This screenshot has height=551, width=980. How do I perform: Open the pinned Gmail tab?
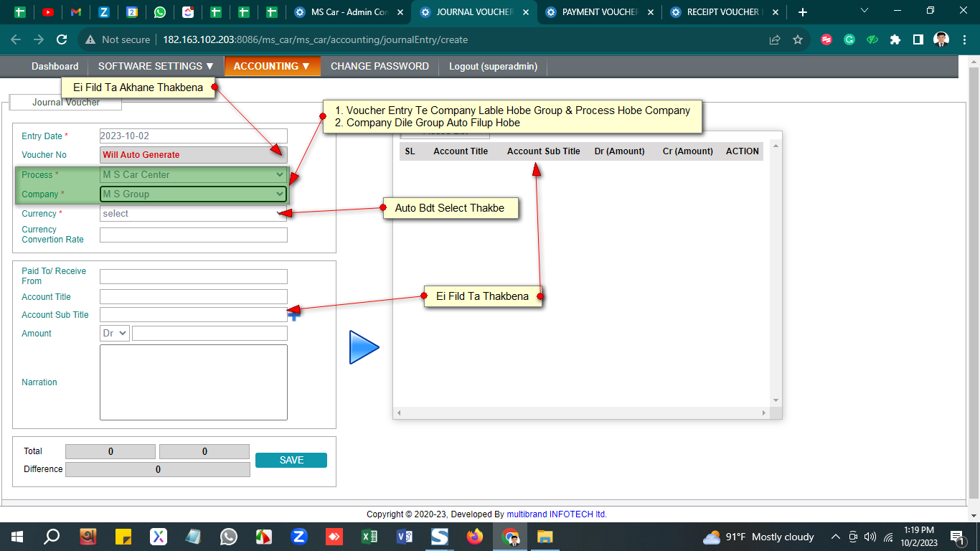point(76,12)
